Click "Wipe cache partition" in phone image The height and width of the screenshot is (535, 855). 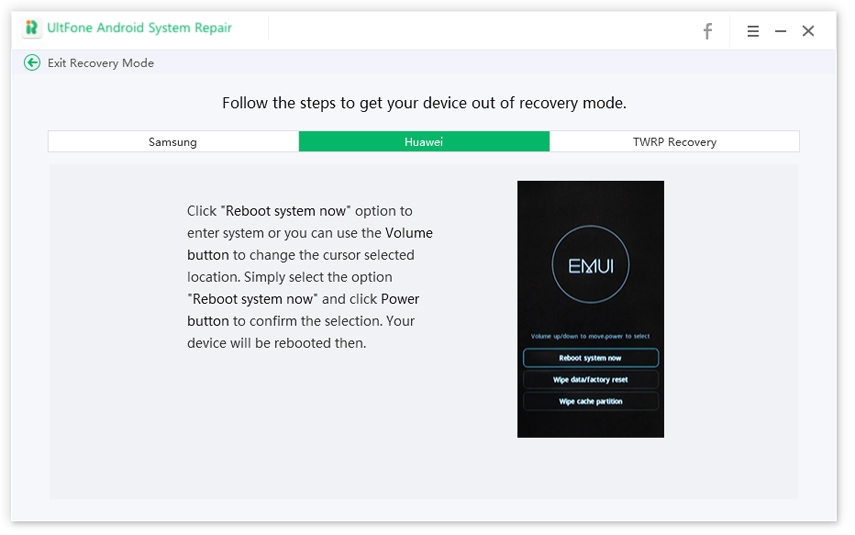(x=591, y=401)
